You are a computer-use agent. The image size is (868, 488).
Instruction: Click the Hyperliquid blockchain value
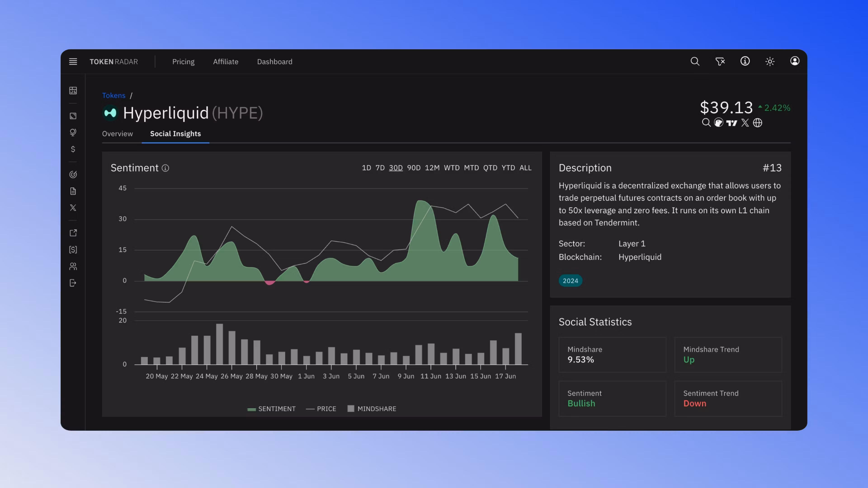(x=640, y=257)
